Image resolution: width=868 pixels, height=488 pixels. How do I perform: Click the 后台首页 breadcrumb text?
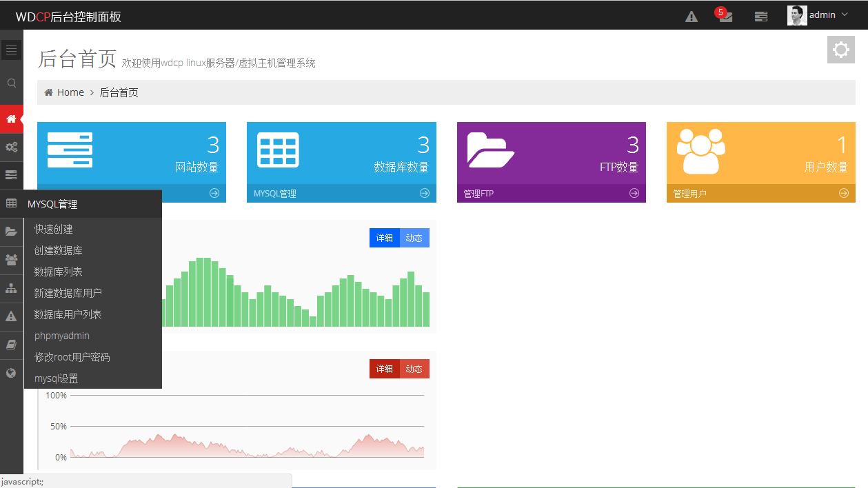tap(119, 92)
